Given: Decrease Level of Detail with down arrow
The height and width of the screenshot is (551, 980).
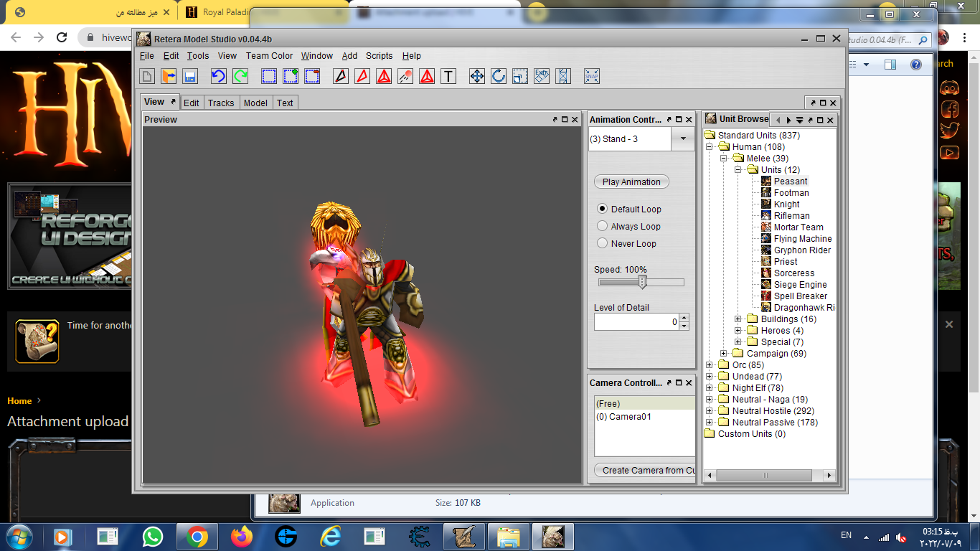Looking at the screenshot, I should click(684, 326).
